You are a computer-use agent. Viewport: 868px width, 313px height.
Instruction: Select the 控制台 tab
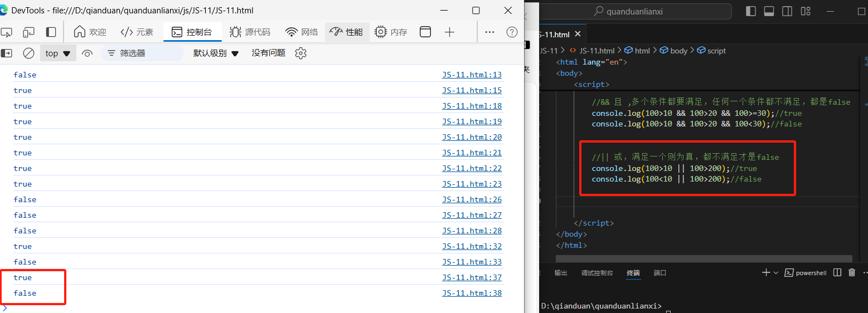pos(192,32)
